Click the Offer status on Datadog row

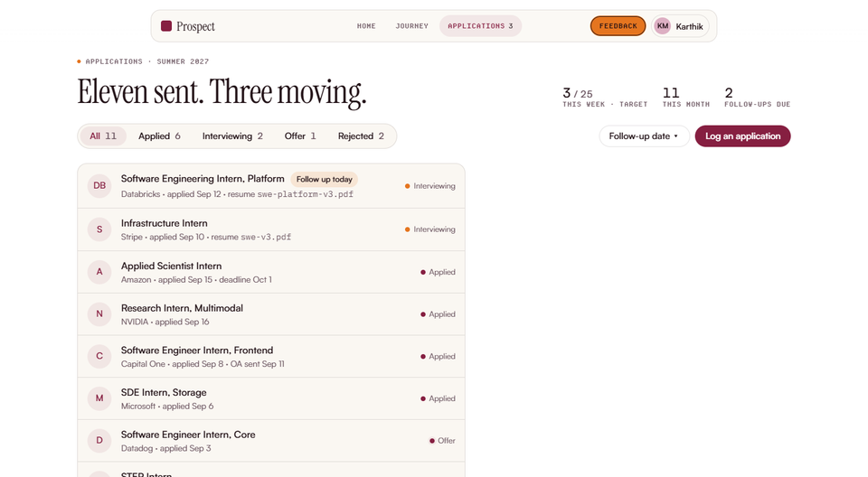[x=442, y=441]
